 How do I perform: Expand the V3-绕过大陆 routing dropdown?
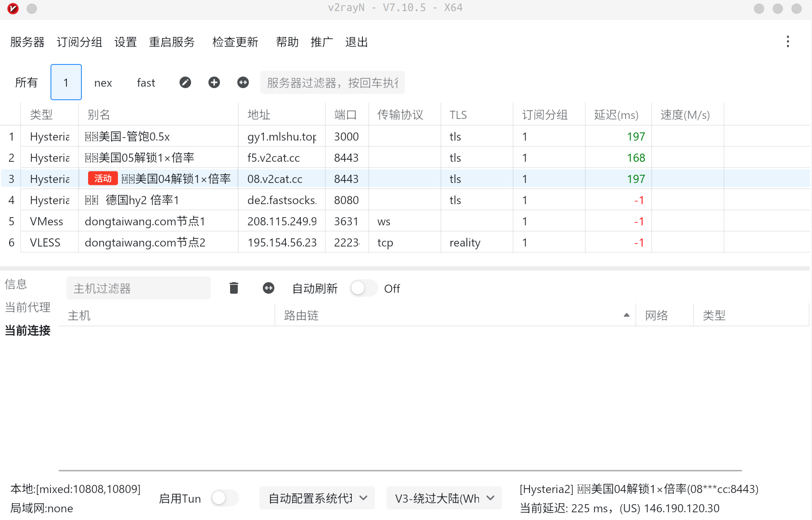point(444,498)
